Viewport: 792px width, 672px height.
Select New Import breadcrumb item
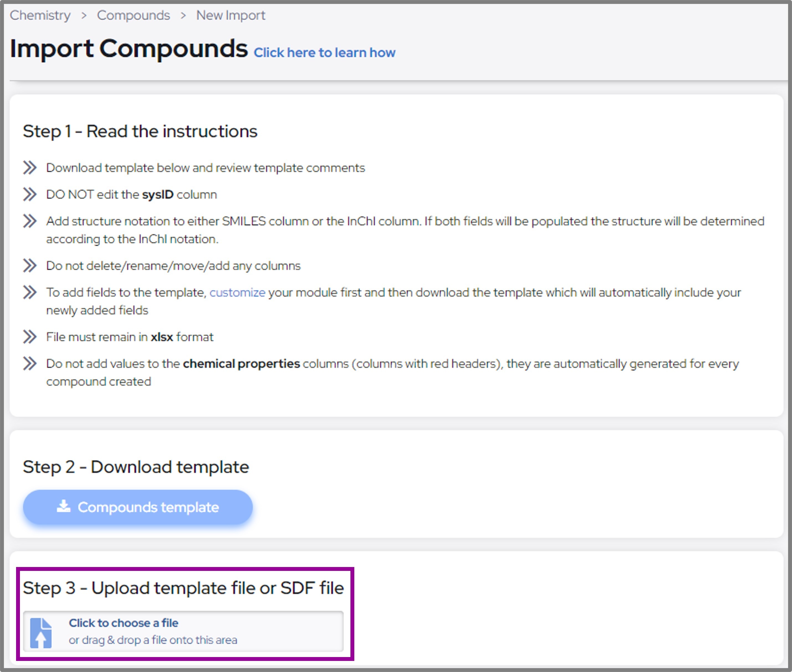230,15
